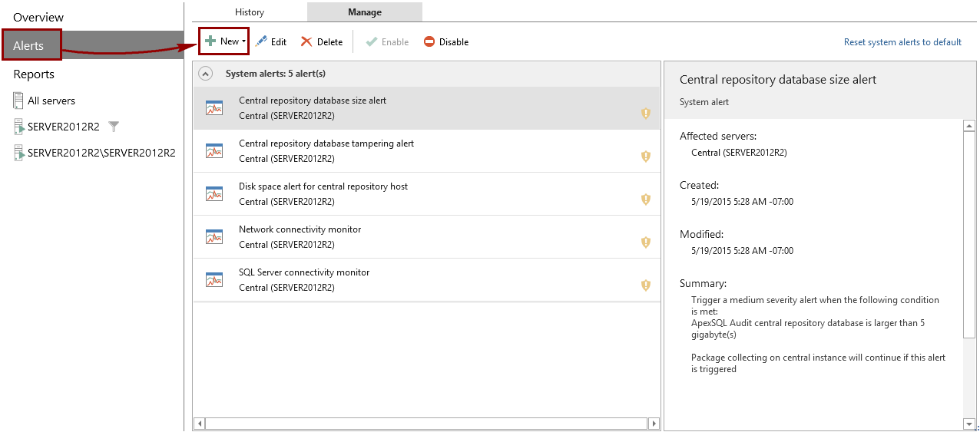Click the red Delete X icon
Viewport: 980px width, 432px height.
306,41
